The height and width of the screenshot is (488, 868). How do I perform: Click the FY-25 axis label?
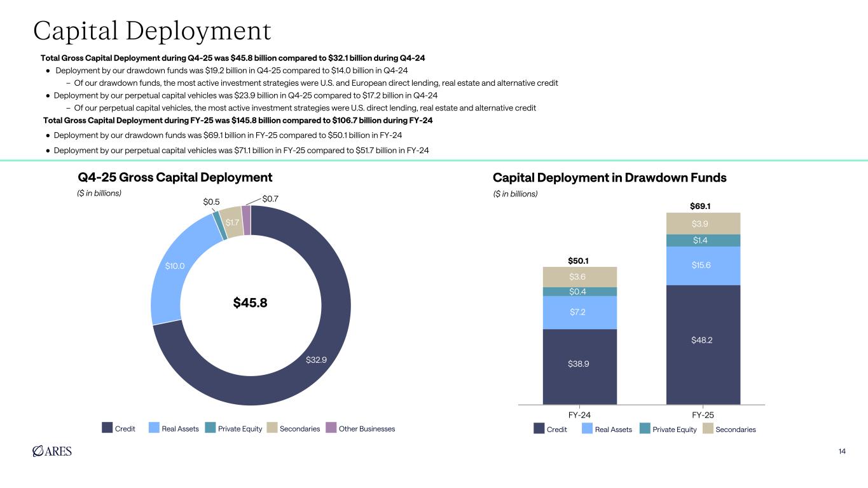(x=703, y=414)
